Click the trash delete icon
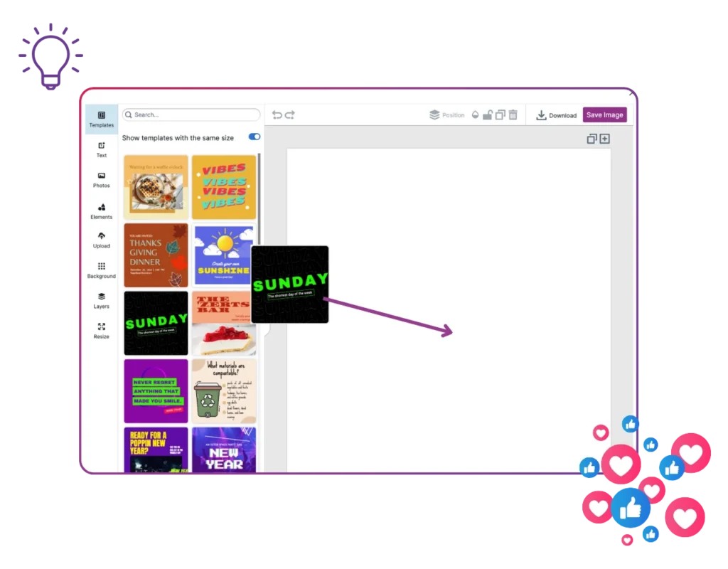 [513, 115]
